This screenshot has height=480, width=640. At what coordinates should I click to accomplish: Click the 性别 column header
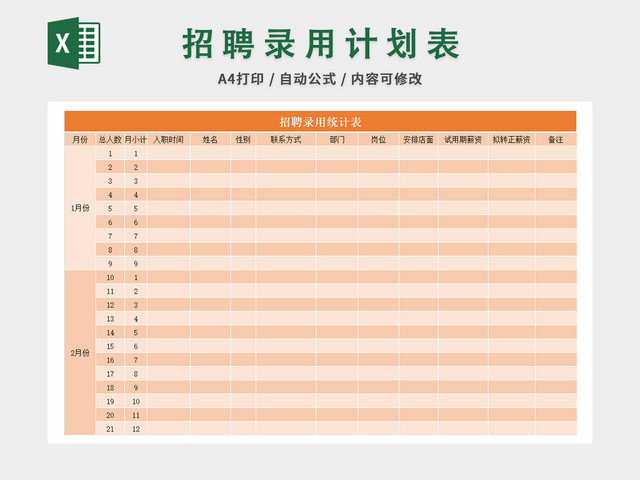click(x=243, y=140)
